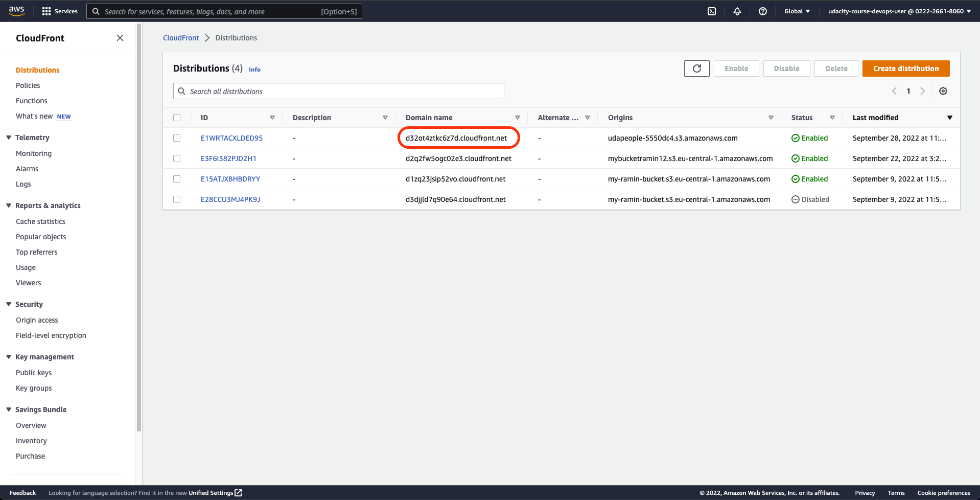Open the Services grid menu
The height and width of the screenshot is (500, 980).
click(x=60, y=11)
